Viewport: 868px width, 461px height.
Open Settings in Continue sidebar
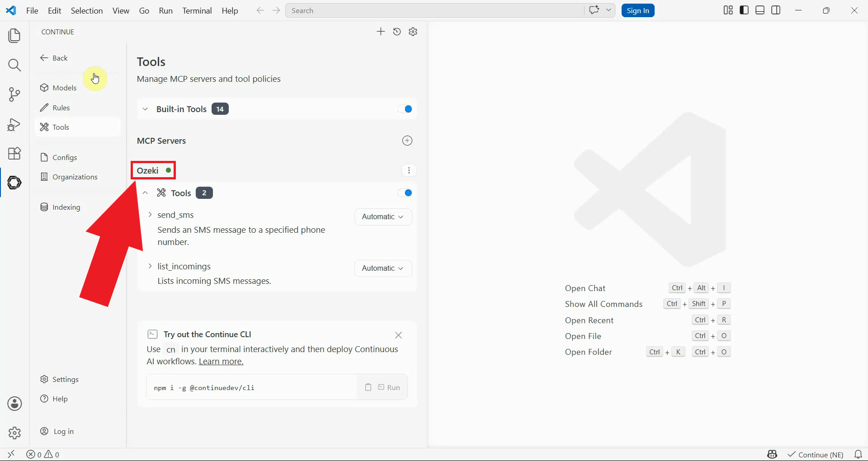pos(60,379)
